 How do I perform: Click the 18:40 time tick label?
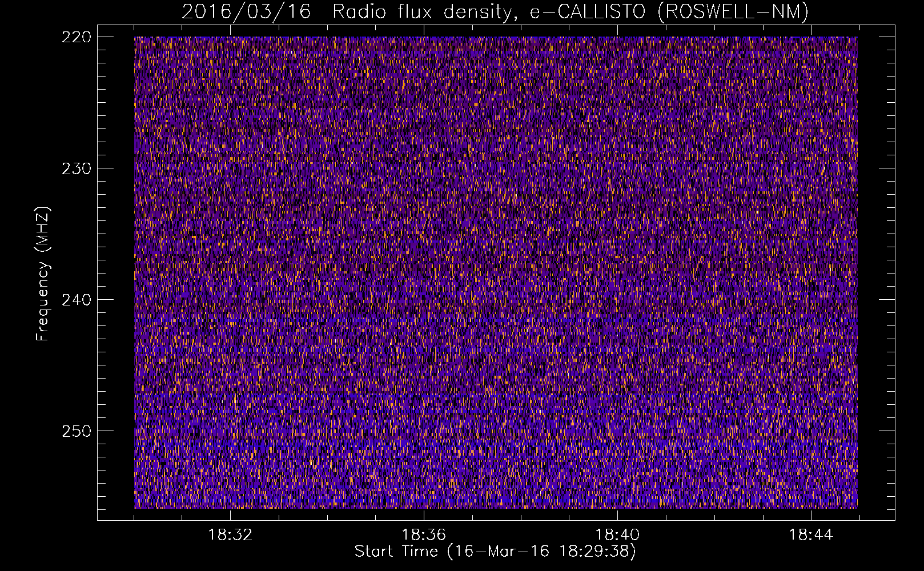point(617,535)
